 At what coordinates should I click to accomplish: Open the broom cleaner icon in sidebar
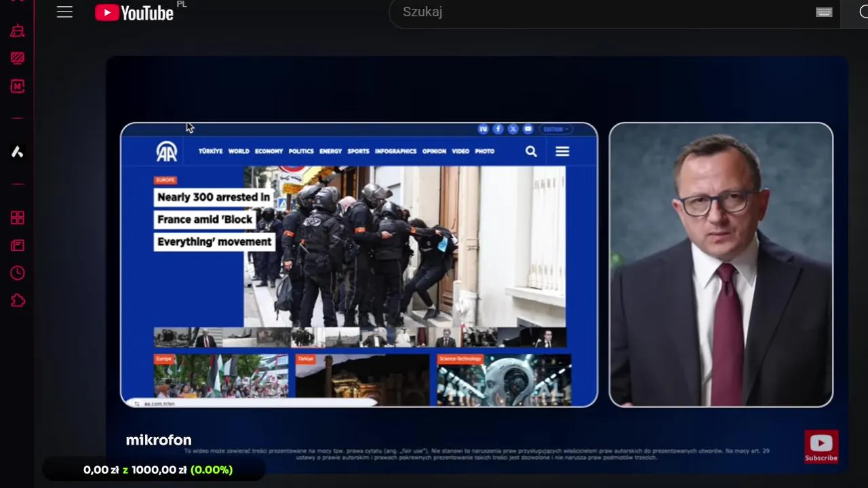pos(18,30)
